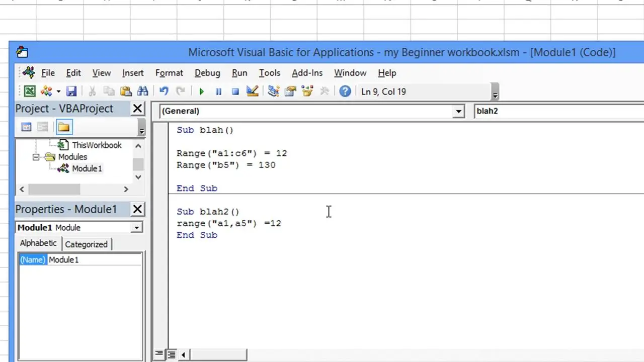This screenshot has width=644, height=362.
Task: Save the workbook with the floppy disk icon
Action: tap(71, 92)
